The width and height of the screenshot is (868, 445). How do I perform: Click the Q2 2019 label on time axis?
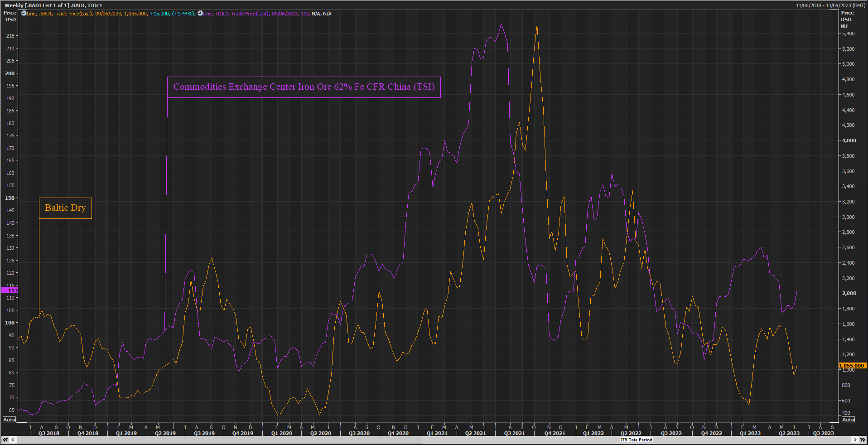165,433
